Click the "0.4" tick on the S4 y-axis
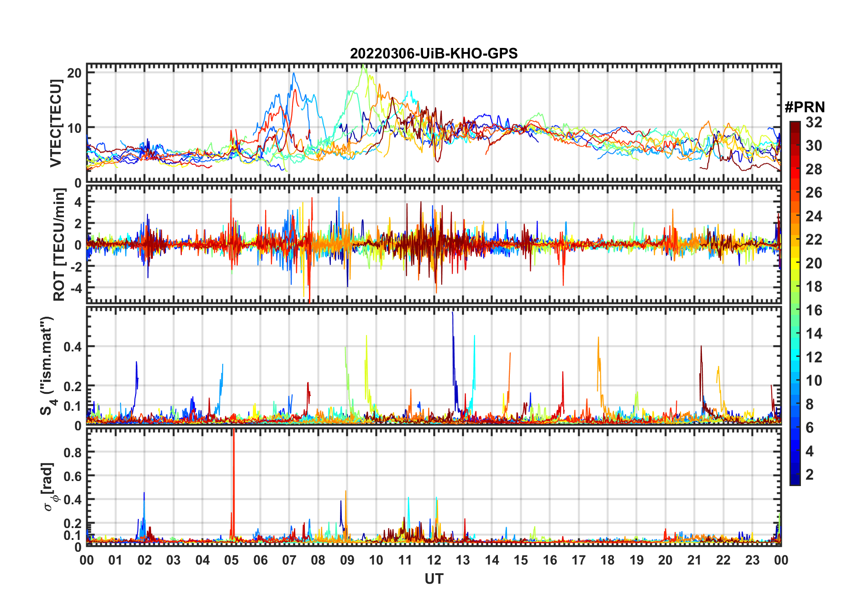Image resolution: width=868 pixels, height=607 pixels. [73, 346]
